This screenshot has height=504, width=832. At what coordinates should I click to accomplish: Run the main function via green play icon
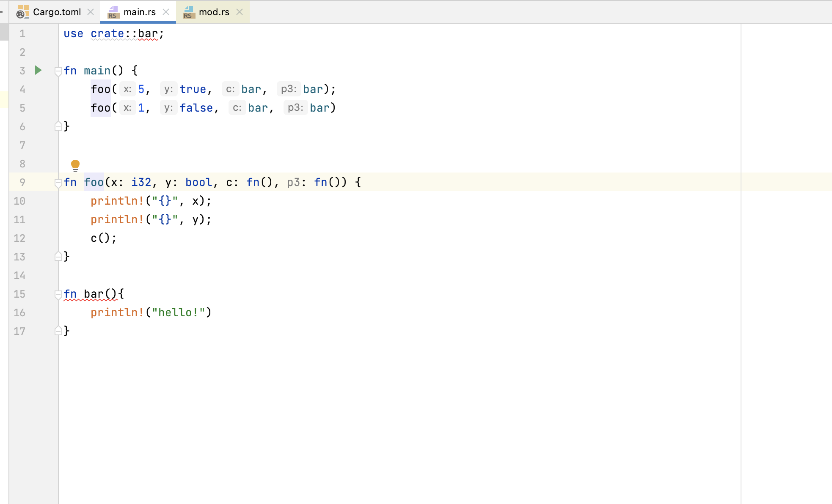(x=38, y=70)
